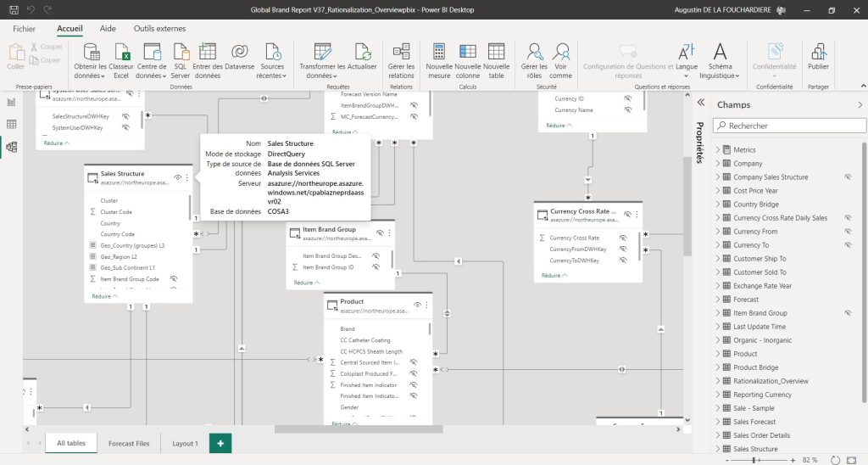Click zoom out minus button
Screen dimensions: 868x465
727,460
